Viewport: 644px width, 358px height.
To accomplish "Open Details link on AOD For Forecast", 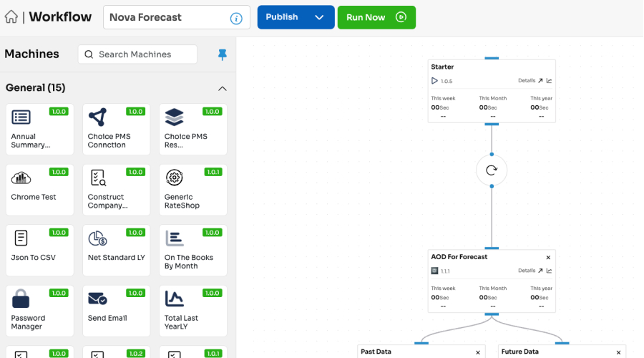I will (x=530, y=271).
